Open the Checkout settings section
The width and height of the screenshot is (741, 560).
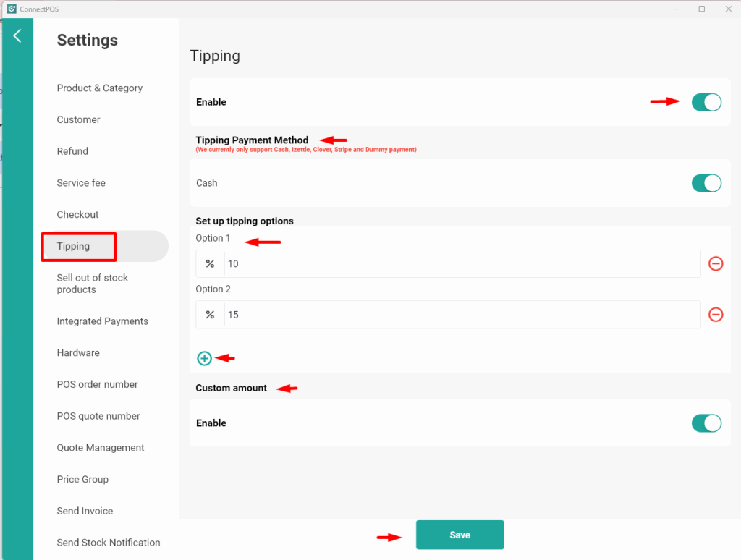click(x=78, y=215)
